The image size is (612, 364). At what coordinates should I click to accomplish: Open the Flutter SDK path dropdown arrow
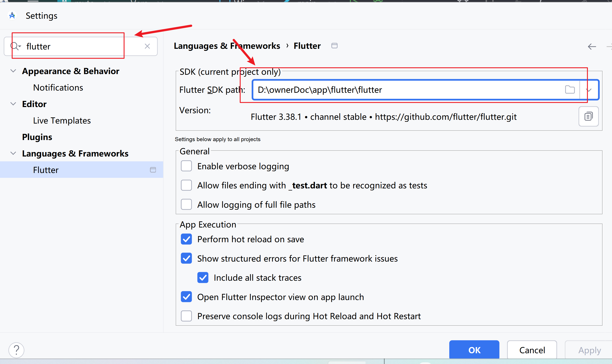(589, 90)
